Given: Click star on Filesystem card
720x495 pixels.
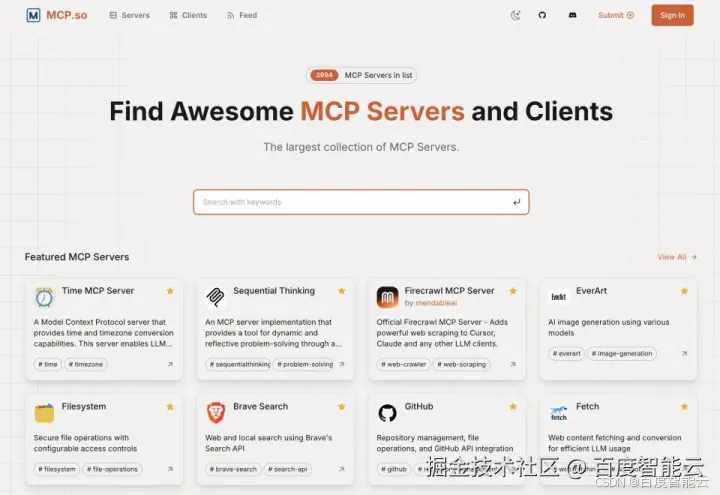Looking at the screenshot, I should (170, 406).
